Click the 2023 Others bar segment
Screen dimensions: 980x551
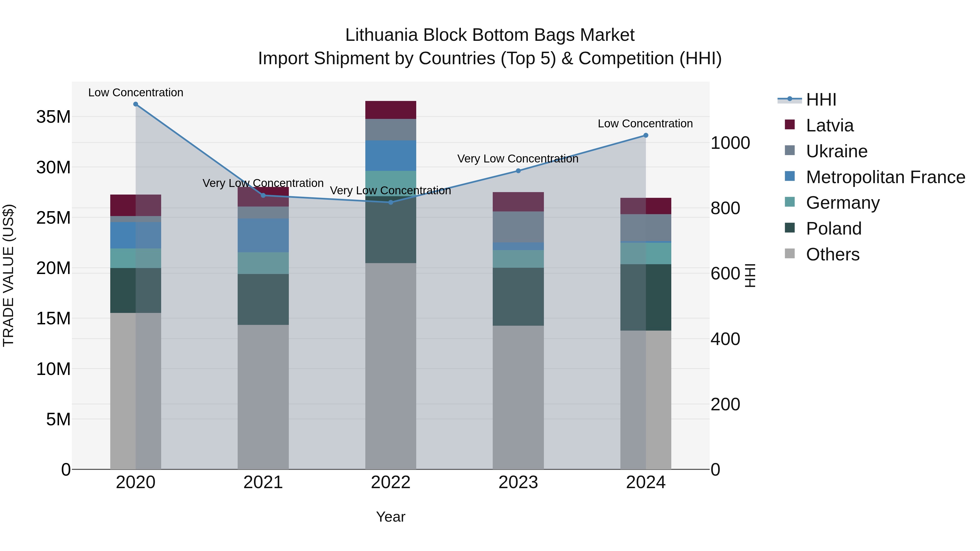pos(518,397)
